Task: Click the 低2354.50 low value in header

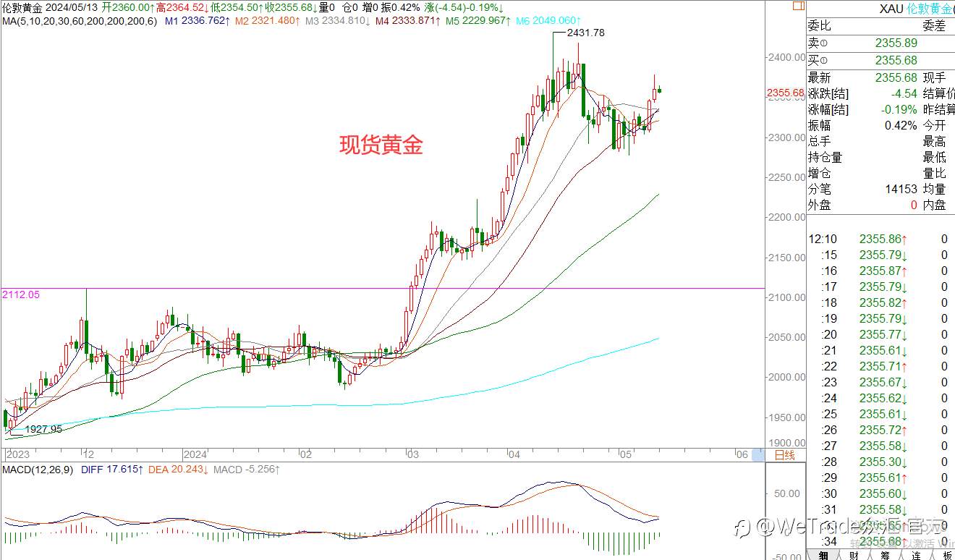Action: tap(237, 7)
